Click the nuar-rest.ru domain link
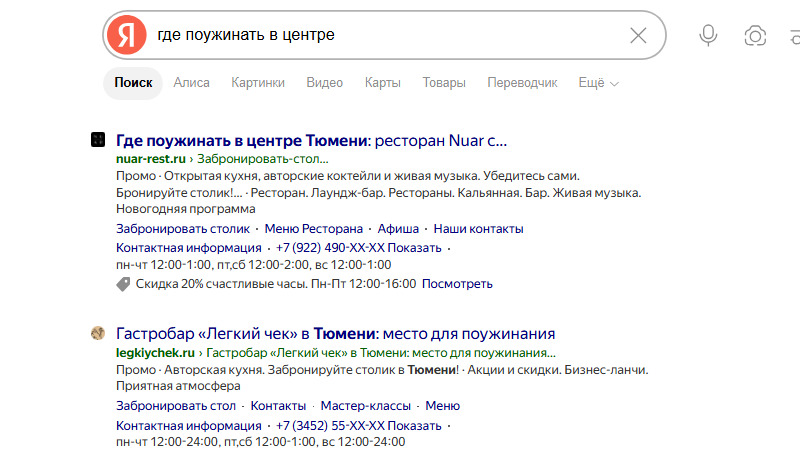800x467 pixels. [x=151, y=159]
